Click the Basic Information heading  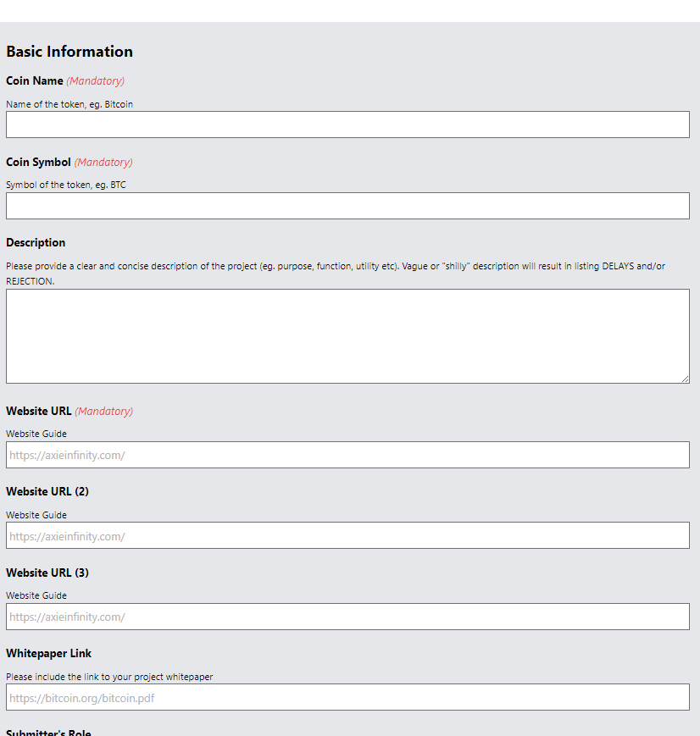[69, 52]
